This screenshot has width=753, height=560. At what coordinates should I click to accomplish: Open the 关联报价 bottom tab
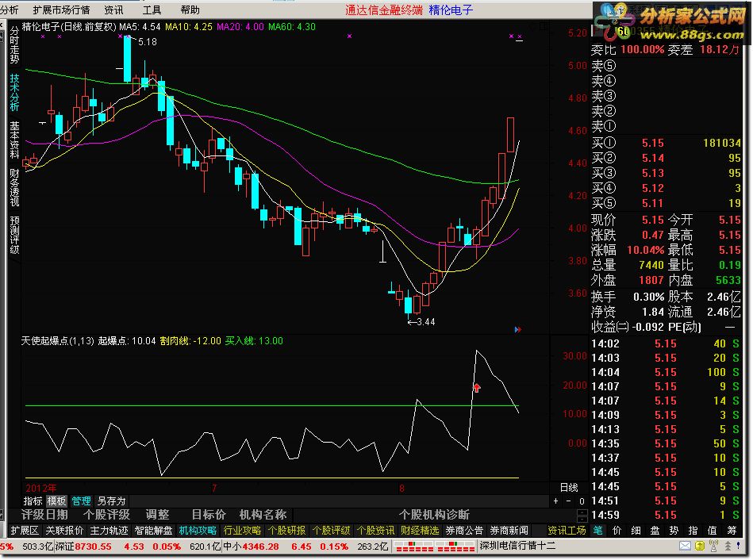click(64, 531)
